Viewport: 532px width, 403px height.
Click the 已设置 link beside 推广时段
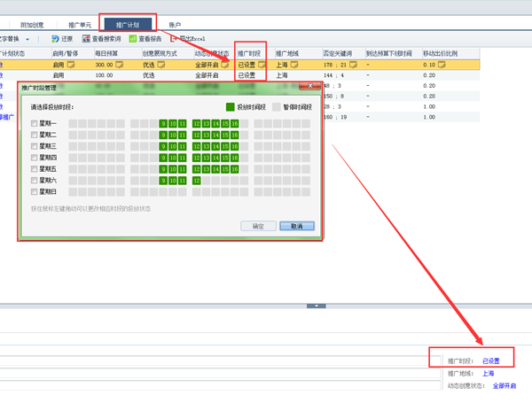490,361
